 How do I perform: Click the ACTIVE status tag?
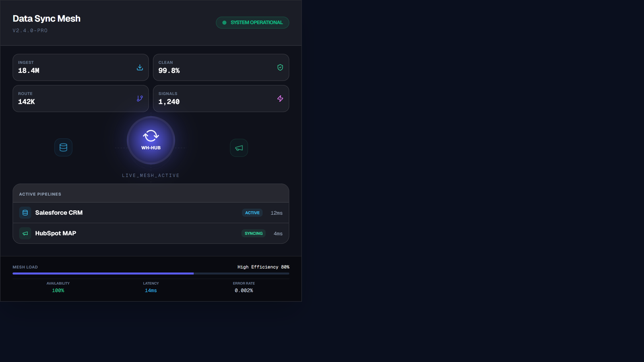click(x=252, y=213)
